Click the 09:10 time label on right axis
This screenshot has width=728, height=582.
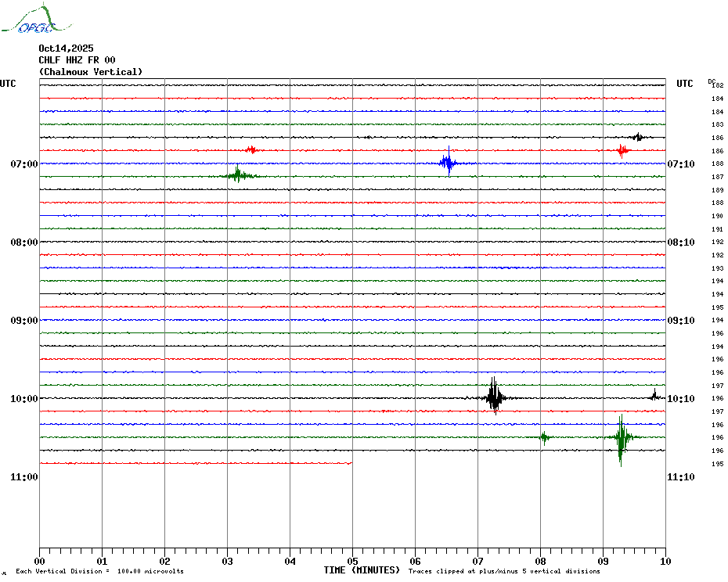[680, 321]
